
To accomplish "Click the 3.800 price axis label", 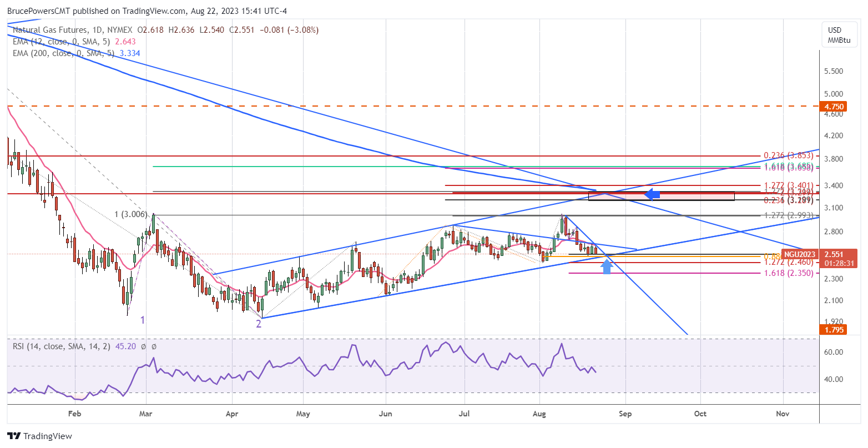I will pos(834,159).
